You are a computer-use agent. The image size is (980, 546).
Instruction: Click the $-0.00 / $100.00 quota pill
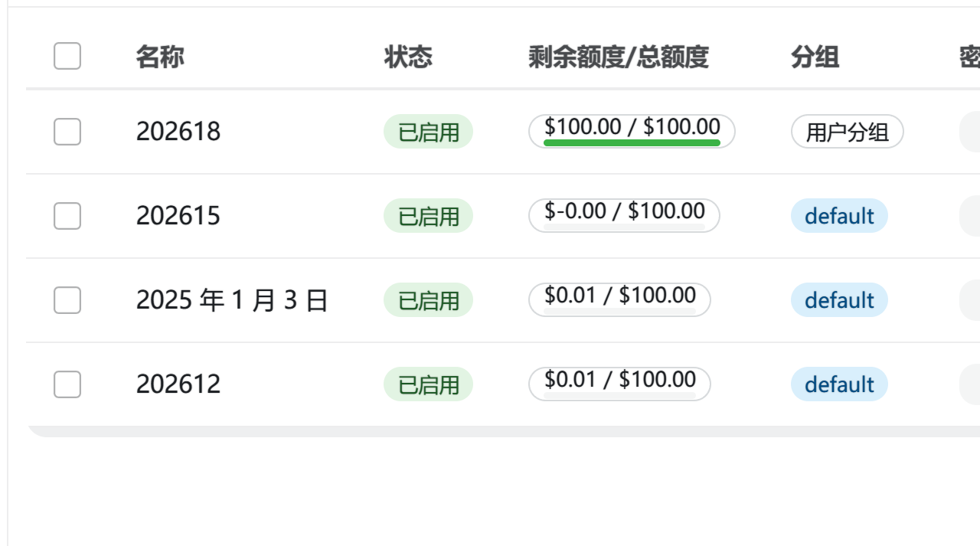[x=624, y=215]
